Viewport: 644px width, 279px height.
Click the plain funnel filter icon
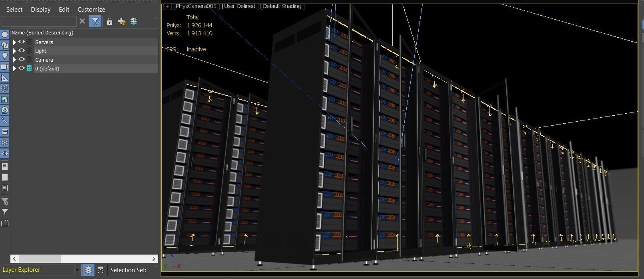[5, 212]
